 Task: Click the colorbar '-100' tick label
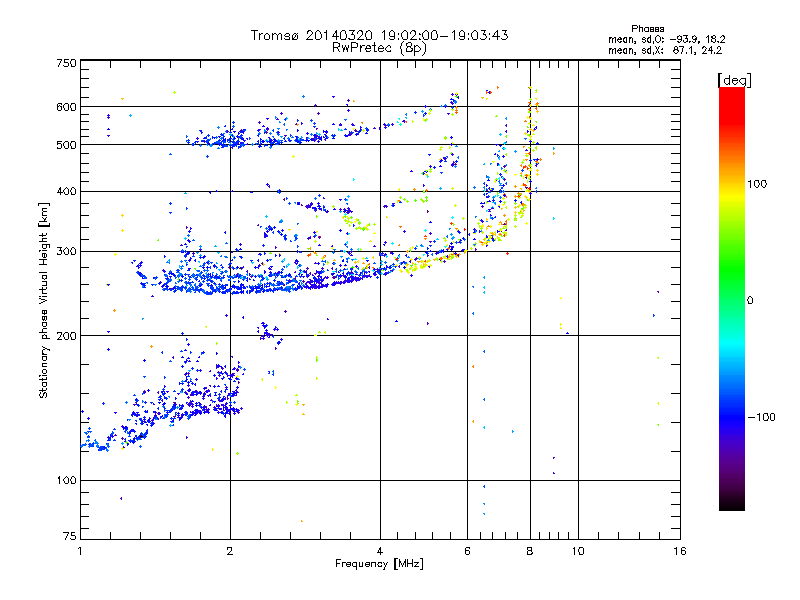pos(761,417)
